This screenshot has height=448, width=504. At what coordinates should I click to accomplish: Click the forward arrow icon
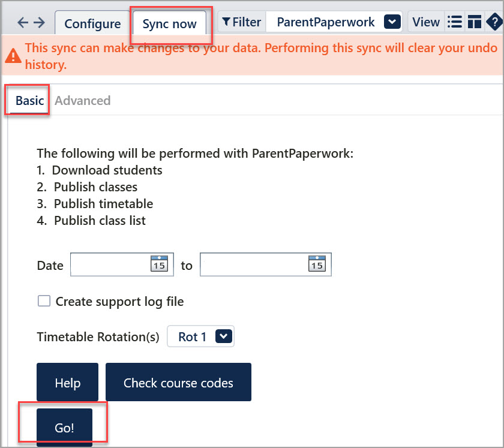pos(39,23)
